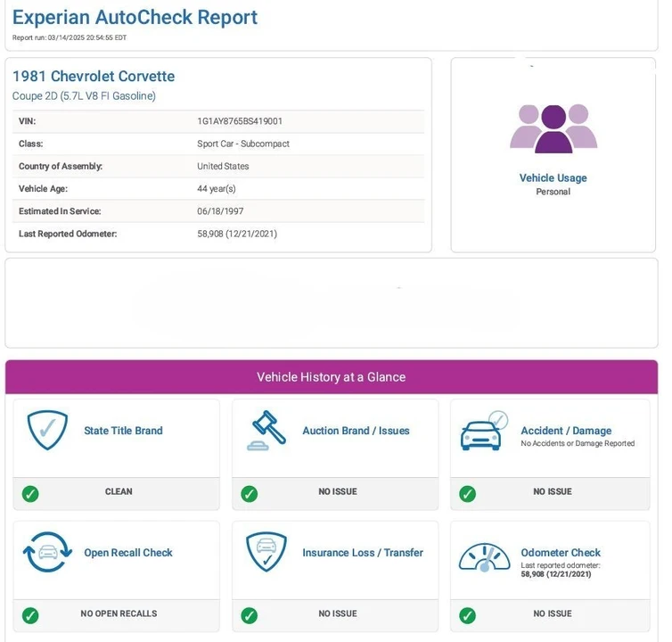Image resolution: width=672 pixels, height=642 pixels.
Task: Click the green check under Insurance Loss / Transfer
Action: click(249, 615)
